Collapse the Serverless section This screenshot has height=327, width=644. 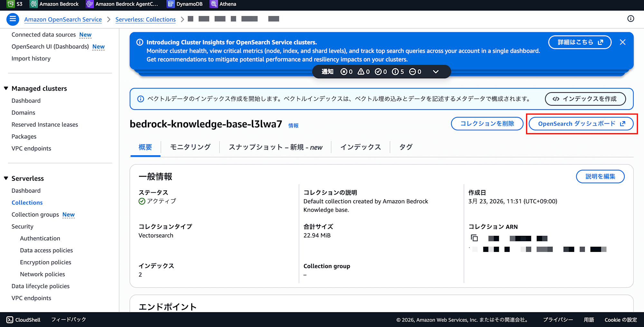click(x=6, y=178)
